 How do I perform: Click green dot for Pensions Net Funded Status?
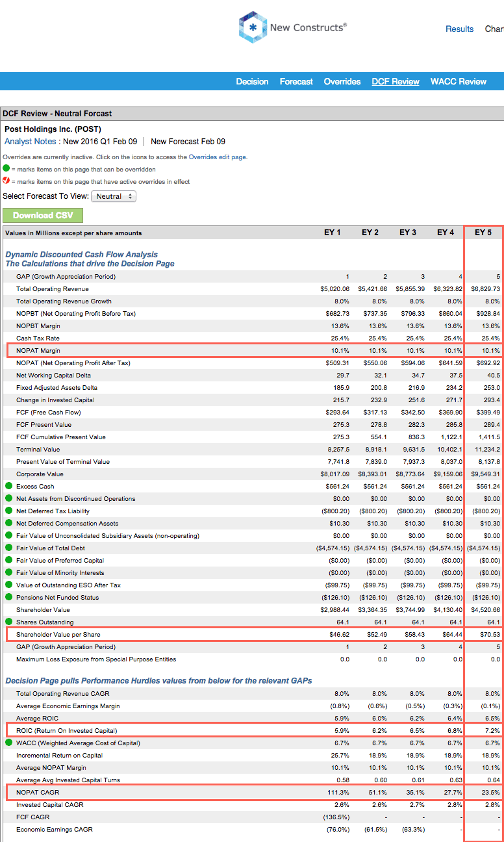point(8,597)
